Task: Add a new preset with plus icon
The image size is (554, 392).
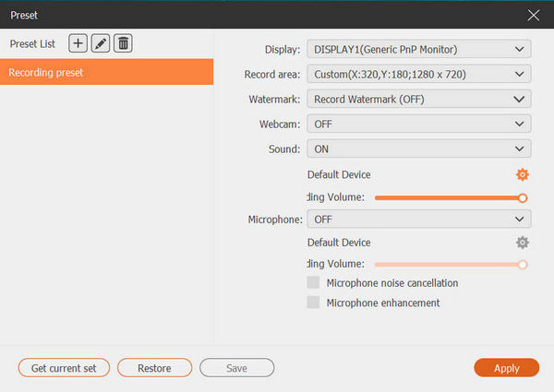Action: coord(78,43)
